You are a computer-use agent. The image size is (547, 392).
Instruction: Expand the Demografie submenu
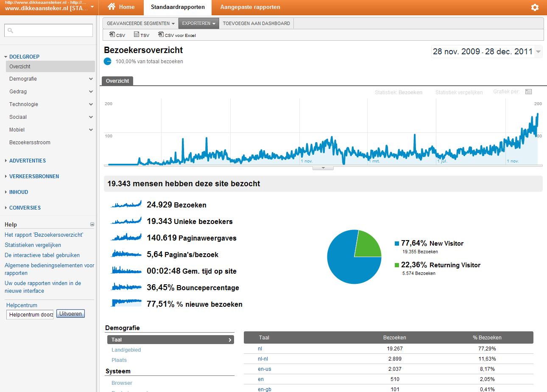click(91, 79)
